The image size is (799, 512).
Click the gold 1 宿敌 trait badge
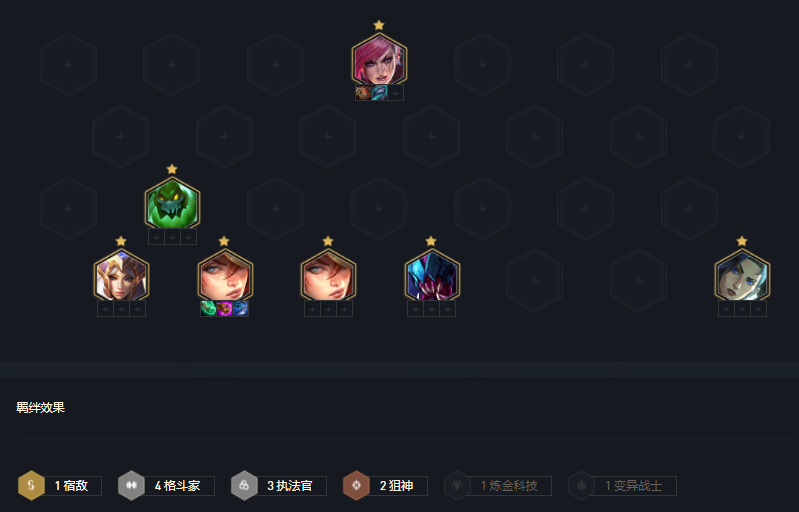pyautogui.click(x=31, y=486)
